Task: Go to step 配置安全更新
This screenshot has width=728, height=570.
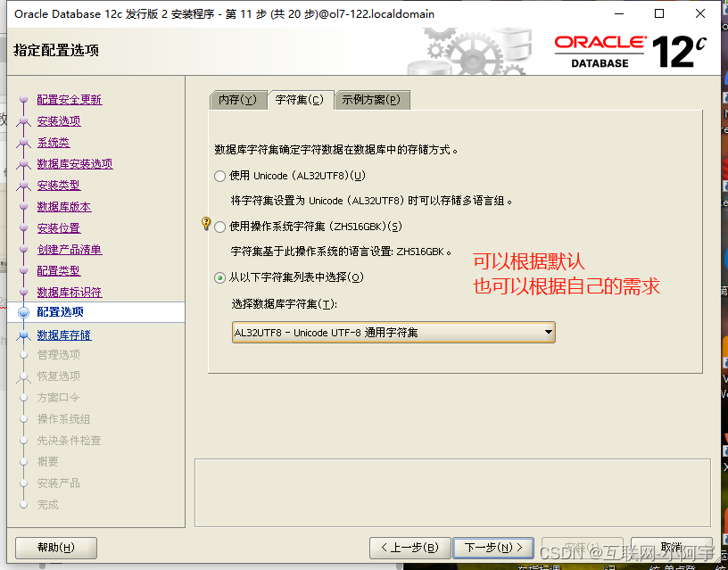Action: pyautogui.click(x=70, y=99)
